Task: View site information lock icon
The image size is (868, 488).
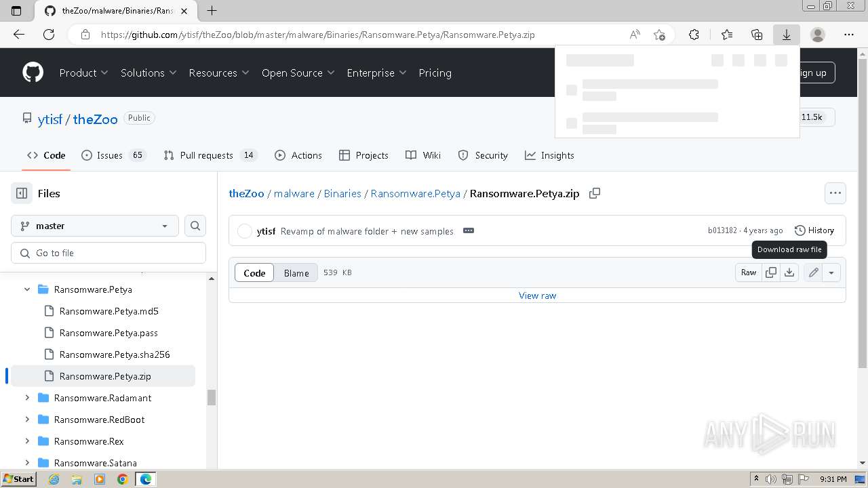Action: [85, 35]
